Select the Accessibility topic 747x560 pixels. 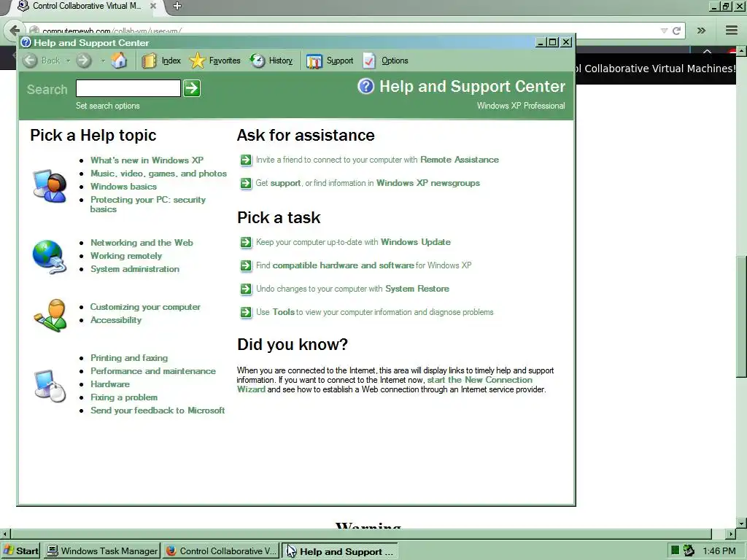[x=116, y=320]
